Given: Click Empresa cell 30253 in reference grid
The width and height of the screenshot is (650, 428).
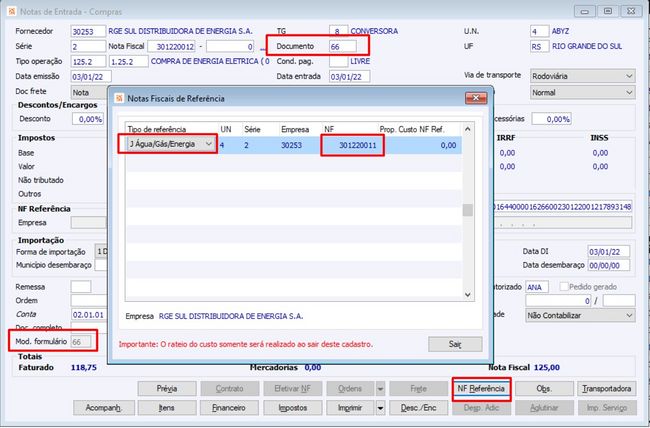Looking at the screenshot, I should pyautogui.click(x=291, y=145).
